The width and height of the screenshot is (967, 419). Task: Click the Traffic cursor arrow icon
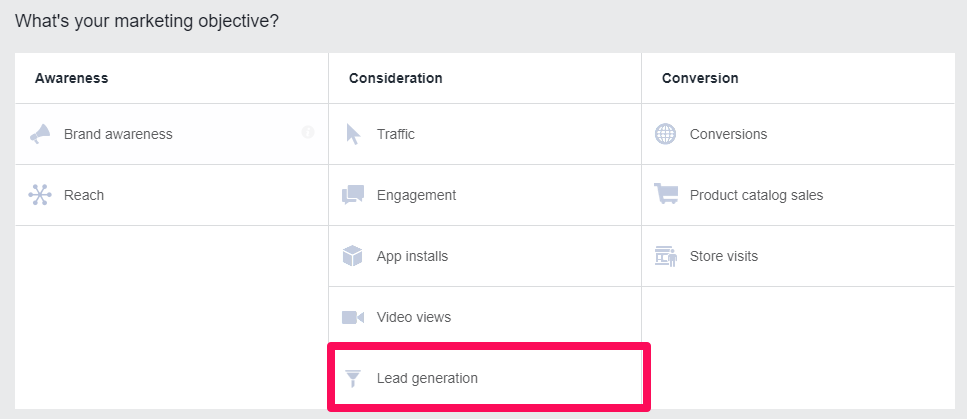pos(352,134)
